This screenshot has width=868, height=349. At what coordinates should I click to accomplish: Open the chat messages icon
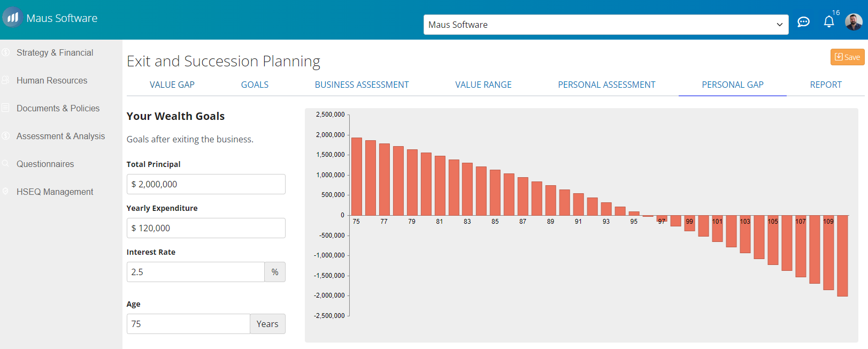pos(803,22)
